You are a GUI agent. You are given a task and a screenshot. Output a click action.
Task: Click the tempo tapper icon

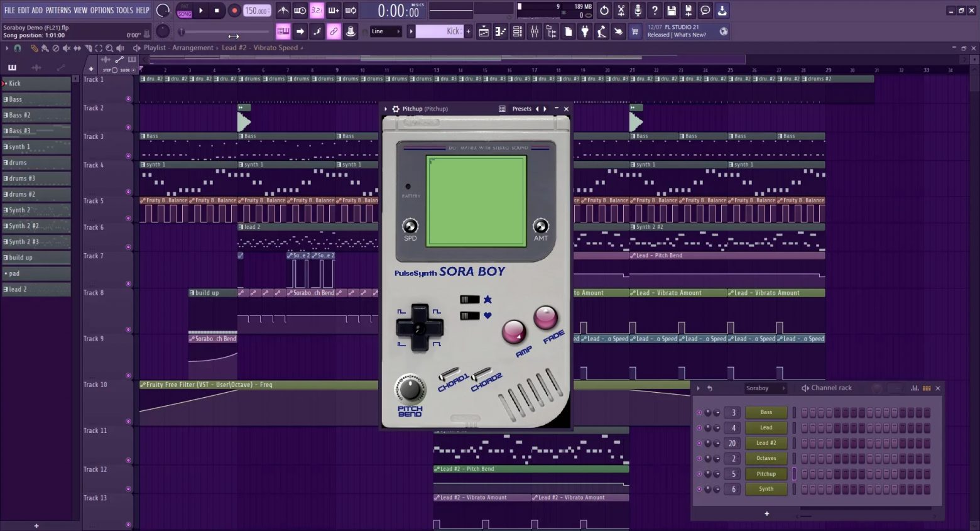(602, 31)
